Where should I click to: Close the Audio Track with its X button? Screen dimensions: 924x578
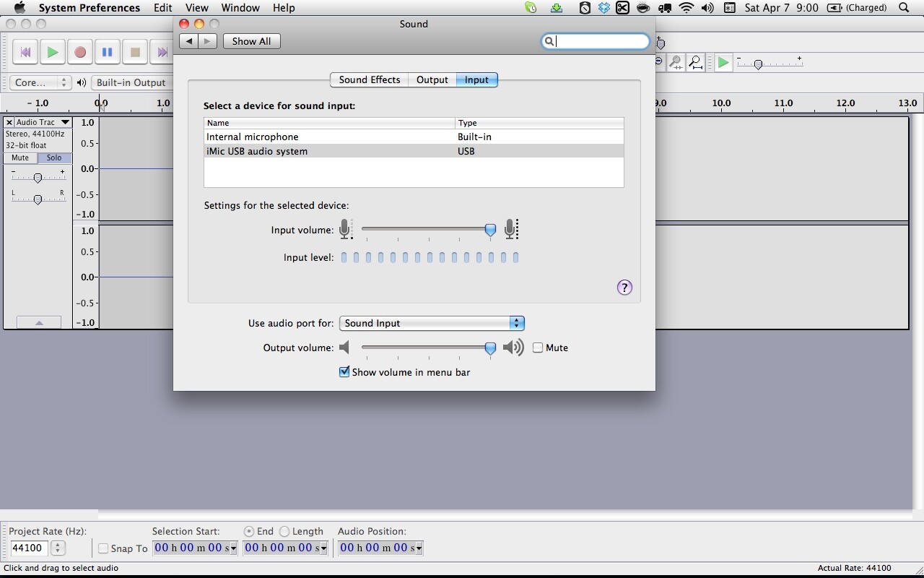tap(9, 122)
